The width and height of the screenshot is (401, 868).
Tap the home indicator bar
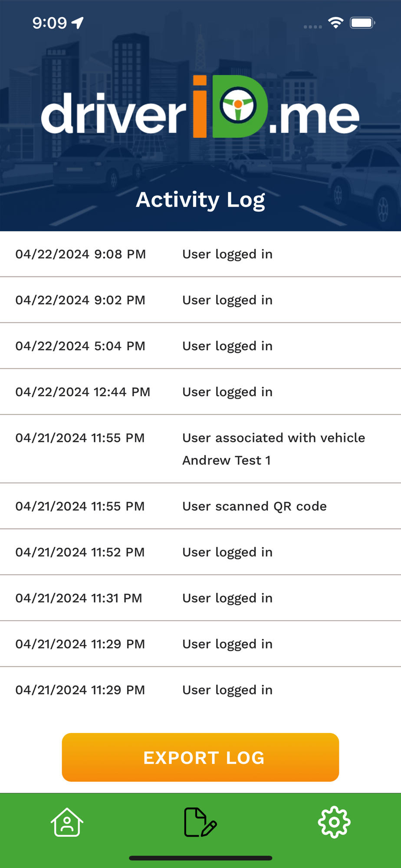[x=200, y=858]
